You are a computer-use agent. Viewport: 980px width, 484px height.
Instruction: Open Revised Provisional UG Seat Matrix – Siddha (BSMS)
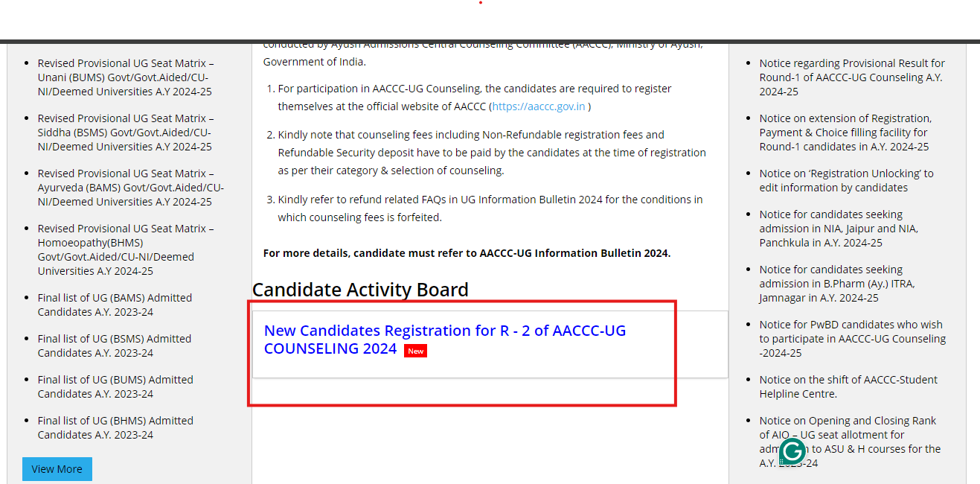(x=124, y=132)
